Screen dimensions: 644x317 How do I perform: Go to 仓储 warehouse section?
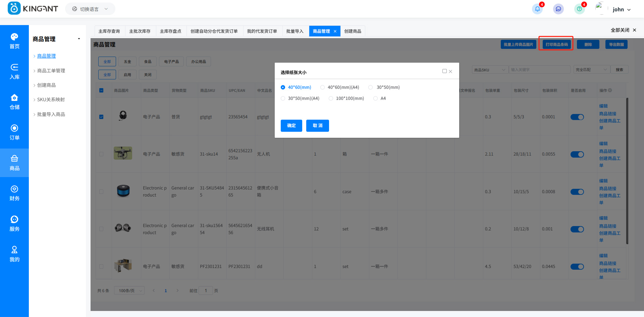pos(14,102)
